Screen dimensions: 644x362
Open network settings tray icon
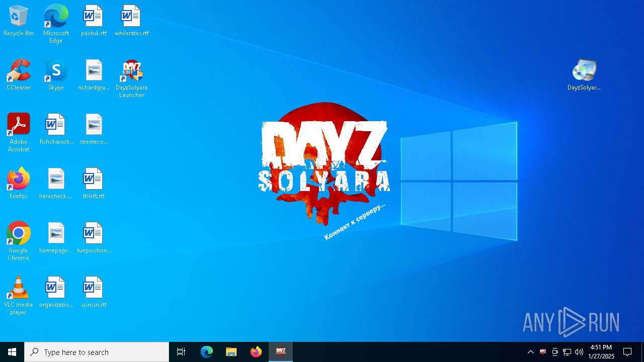pyautogui.click(x=567, y=352)
